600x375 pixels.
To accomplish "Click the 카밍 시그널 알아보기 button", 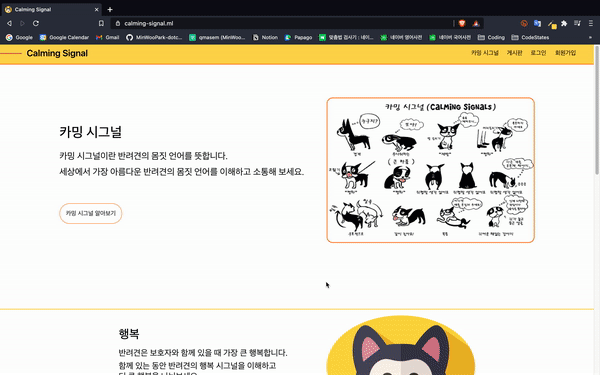I will [91, 213].
